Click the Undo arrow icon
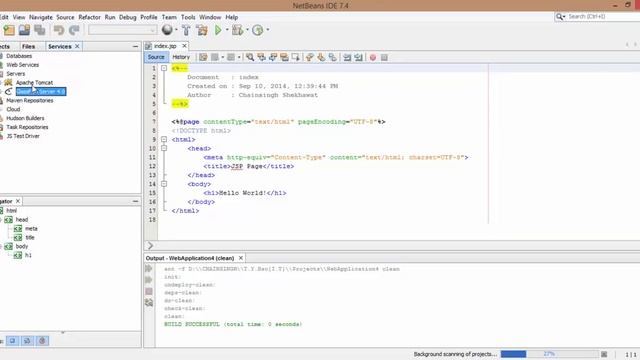This screenshot has width=640, height=360. coord(59,30)
